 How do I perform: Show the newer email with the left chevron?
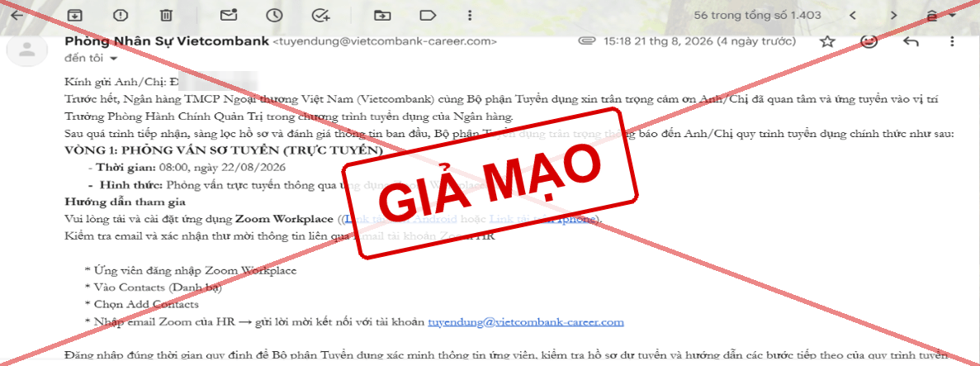point(852,15)
